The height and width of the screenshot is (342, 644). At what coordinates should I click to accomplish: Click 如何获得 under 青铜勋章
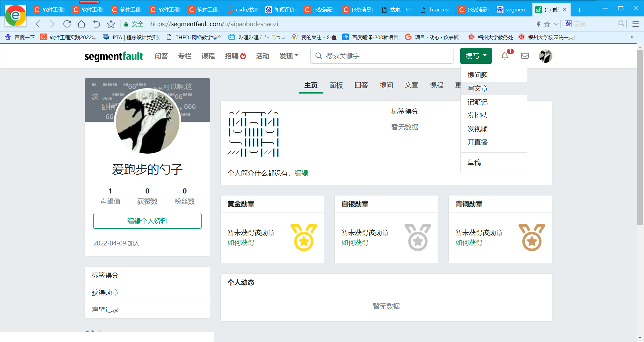click(x=469, y=243)
